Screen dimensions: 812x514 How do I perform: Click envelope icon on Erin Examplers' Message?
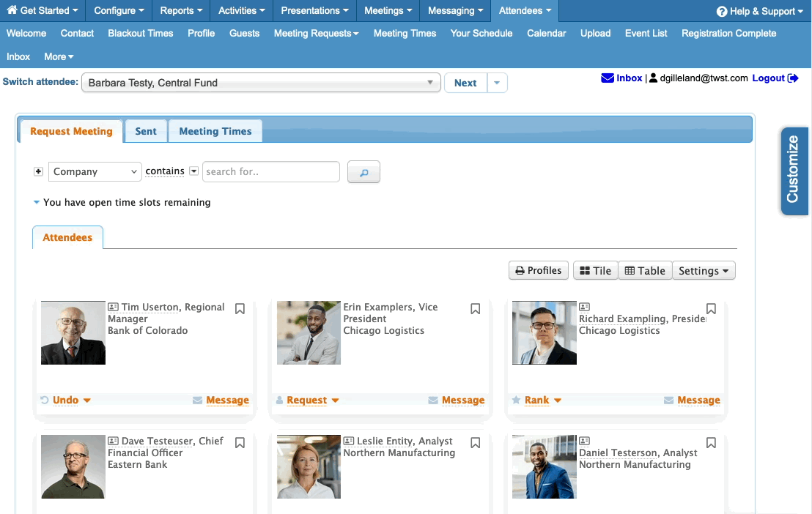[433, 400]
